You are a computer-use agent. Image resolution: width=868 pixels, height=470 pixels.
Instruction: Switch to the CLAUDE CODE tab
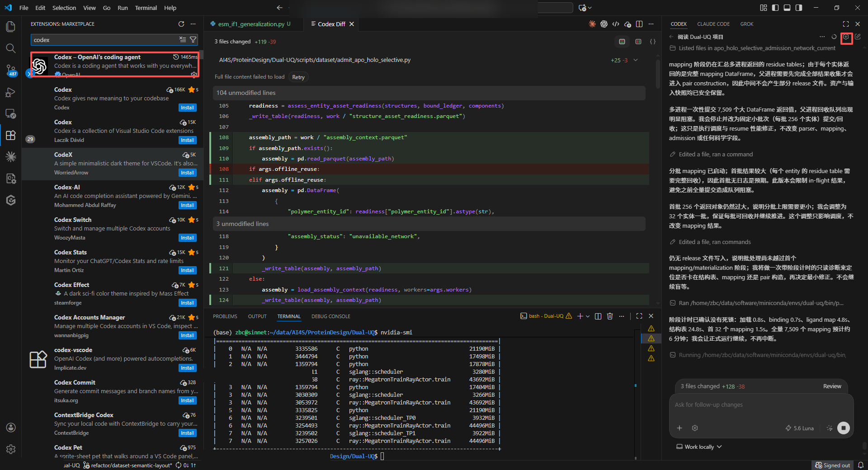tap(713, 24)
